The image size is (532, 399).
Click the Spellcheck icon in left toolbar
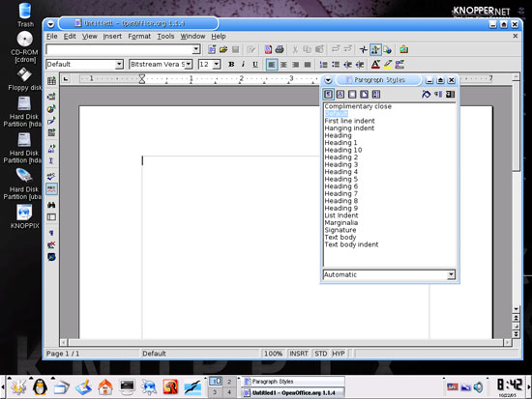(51, 176)
